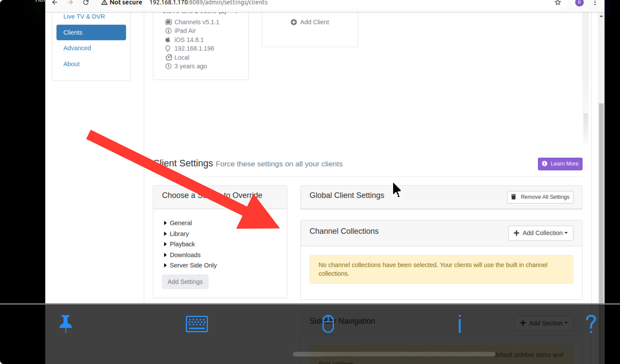The image size is (620, 364).
Task: Bookmark page with the star icon
Action: point(557,3)
